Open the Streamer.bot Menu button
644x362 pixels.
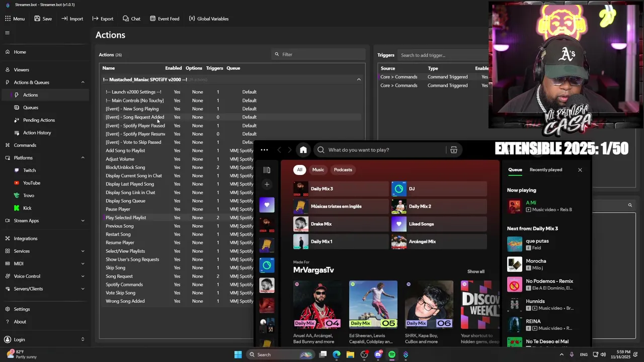pyautogui.click(x=15, y=19)
